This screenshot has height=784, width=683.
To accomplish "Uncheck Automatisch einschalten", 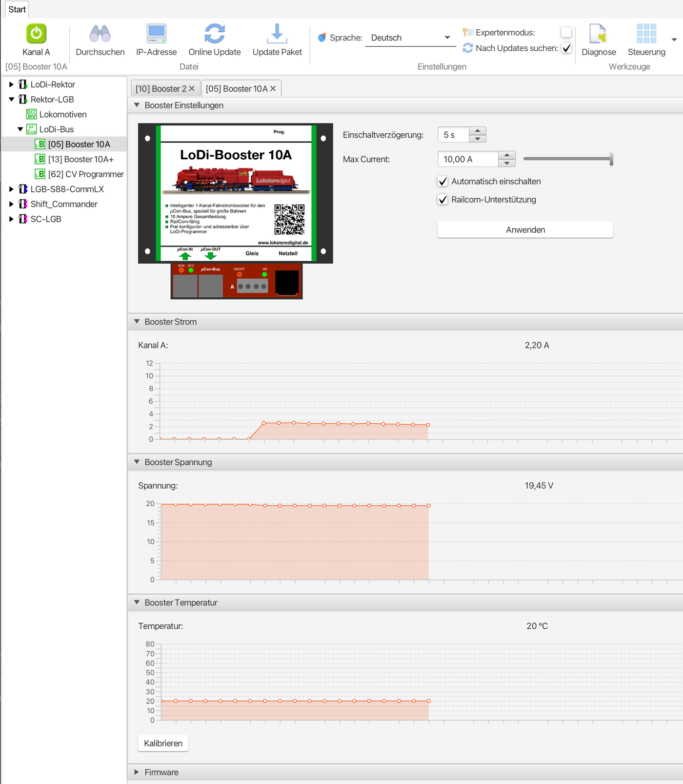I will (x=442, y=182).
